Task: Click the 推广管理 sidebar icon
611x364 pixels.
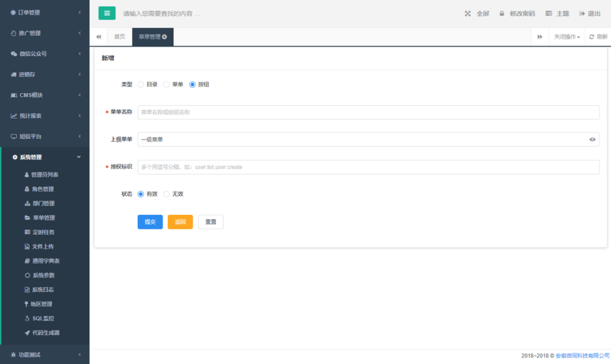Action: [13, 33]
